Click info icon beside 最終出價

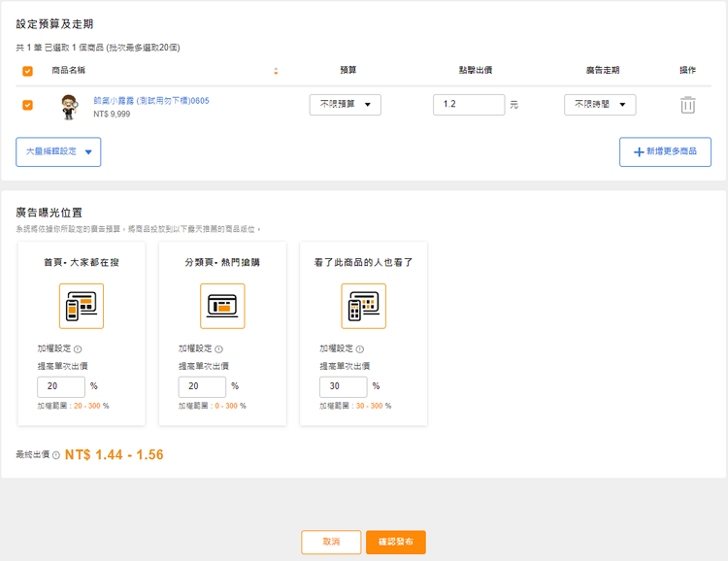pos(56,455)
